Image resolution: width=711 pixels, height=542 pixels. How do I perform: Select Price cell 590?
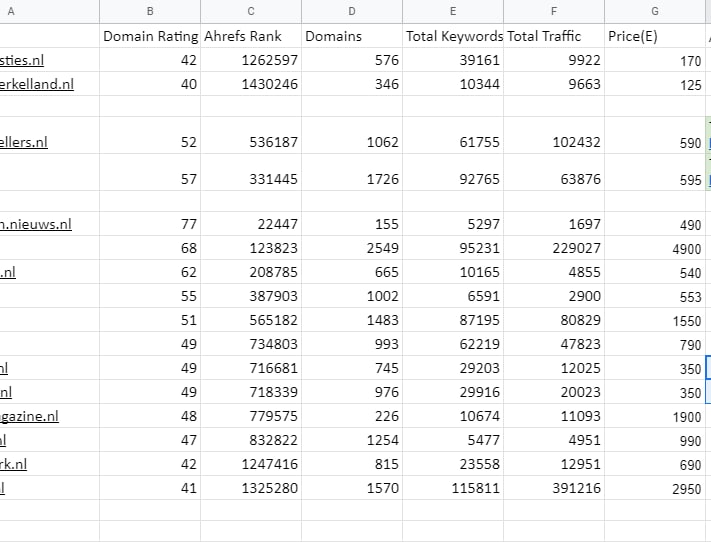click(x=655, y=135)
